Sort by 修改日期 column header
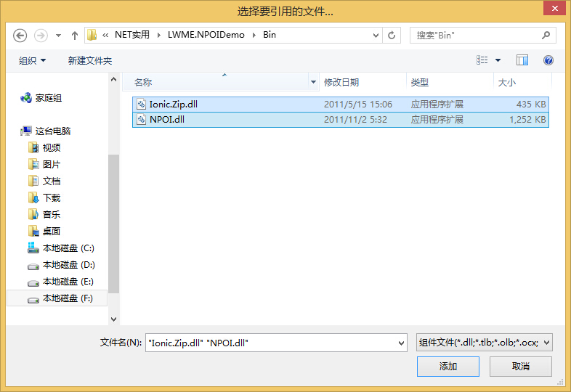The width and height of the screenshot is (571, 392). (363, 82)
